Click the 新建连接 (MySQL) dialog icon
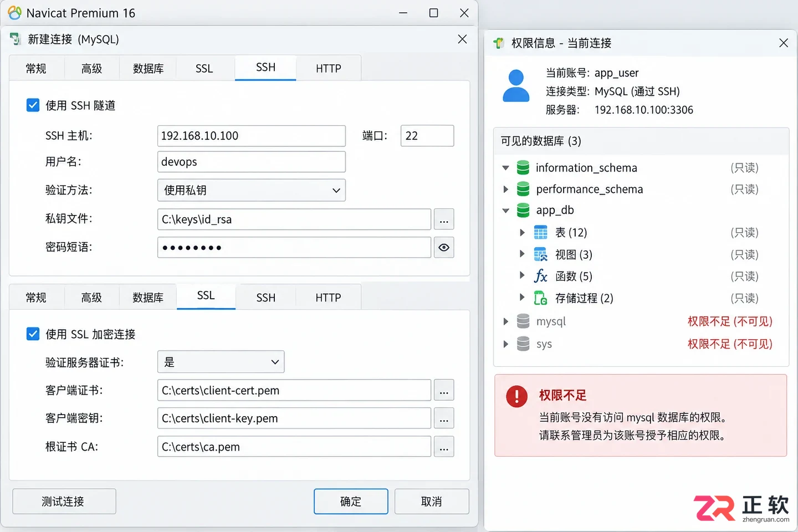Image resolution: width=798 pixels, height=532 pixels. pyautogui.click(x=16, y=39)
